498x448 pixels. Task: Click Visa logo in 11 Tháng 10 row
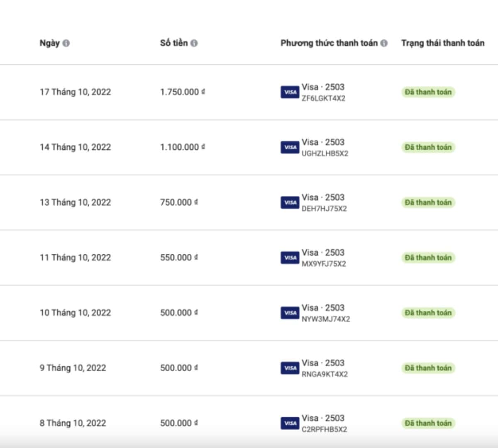[290, 258]
